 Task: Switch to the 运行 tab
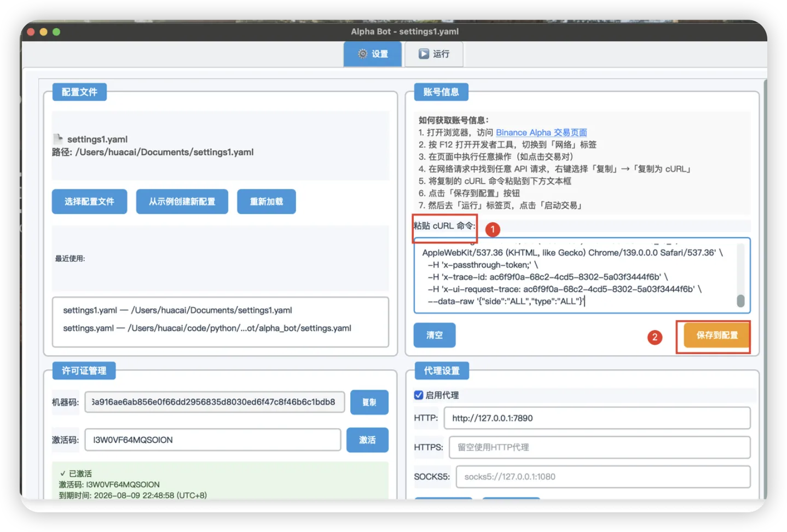pos(434,54)
